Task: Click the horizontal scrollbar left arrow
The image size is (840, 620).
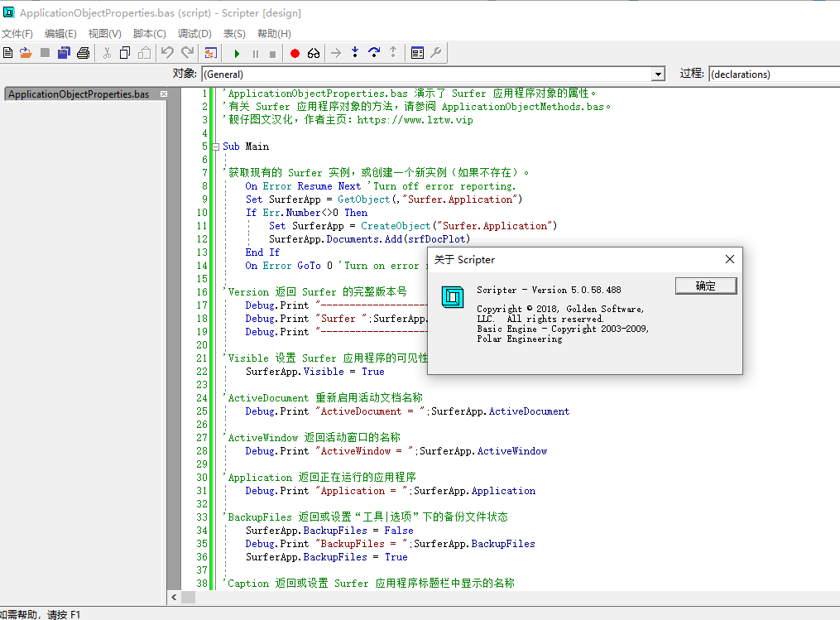Action: click(174, 597)
